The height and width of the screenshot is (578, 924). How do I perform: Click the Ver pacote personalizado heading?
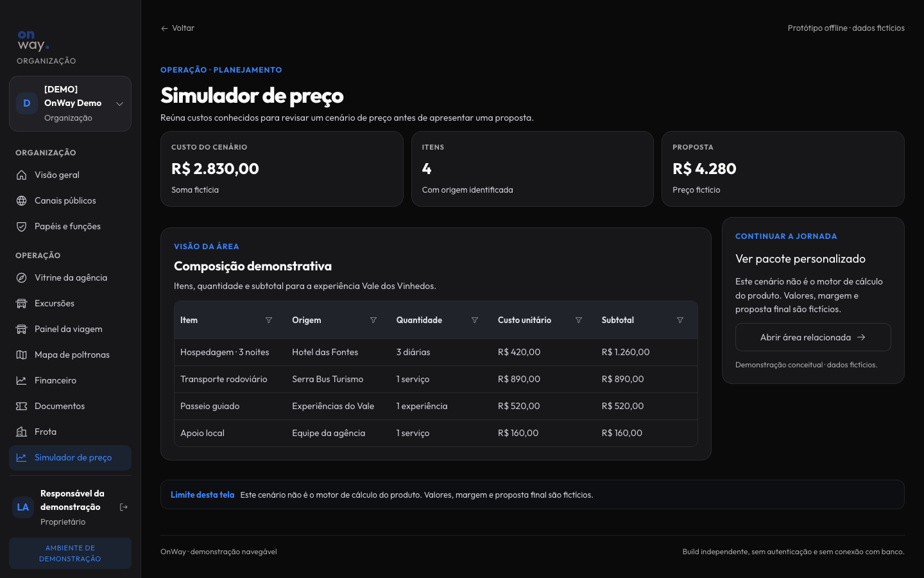(x=800, y=259)
